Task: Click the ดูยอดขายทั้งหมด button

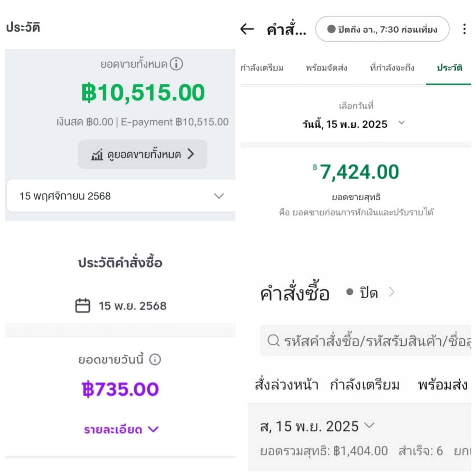Action: tap(143, 154)
